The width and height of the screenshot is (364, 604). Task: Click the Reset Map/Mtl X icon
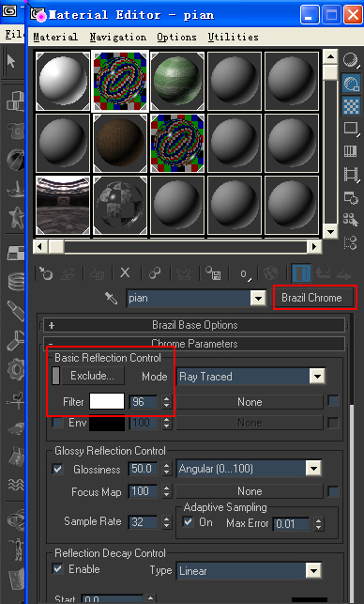(x=125, y=273)
